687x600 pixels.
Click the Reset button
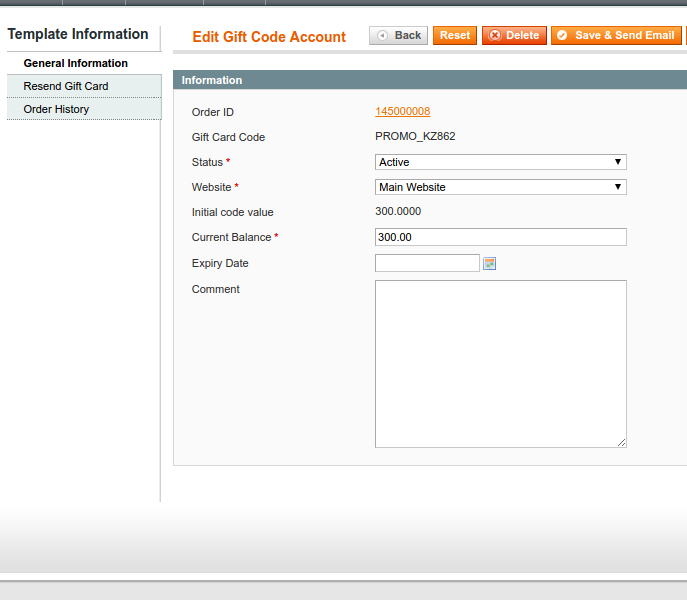455,35
